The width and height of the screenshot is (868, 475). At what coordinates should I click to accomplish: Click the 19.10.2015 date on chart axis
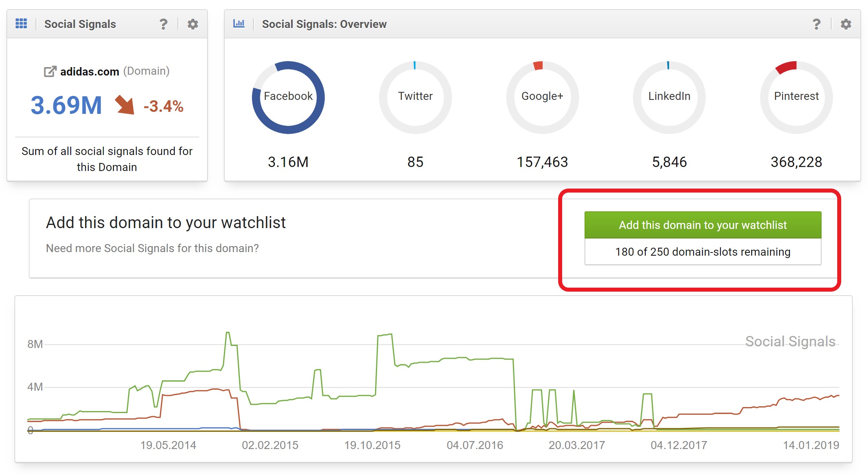pyautogui.click(x=372, y=445)
